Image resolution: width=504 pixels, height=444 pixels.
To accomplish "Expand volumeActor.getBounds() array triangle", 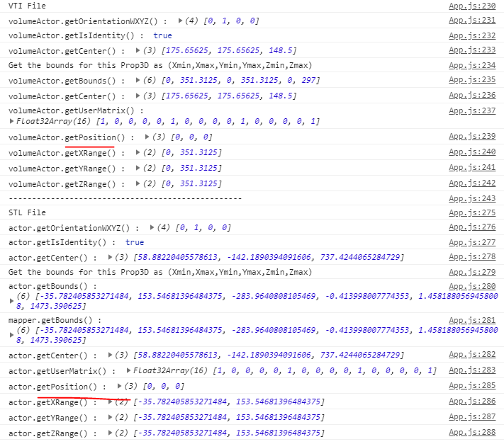I will [138, 80].
